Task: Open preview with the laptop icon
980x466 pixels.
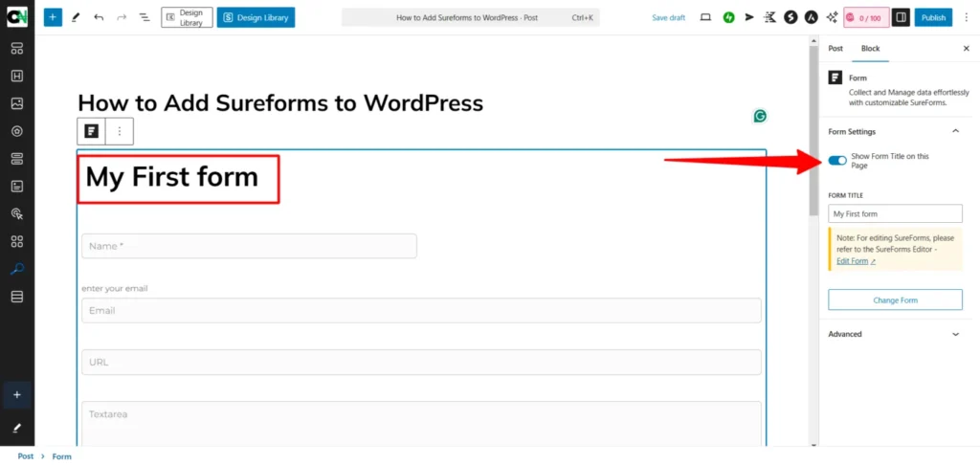Action: [x=705, y=17]
